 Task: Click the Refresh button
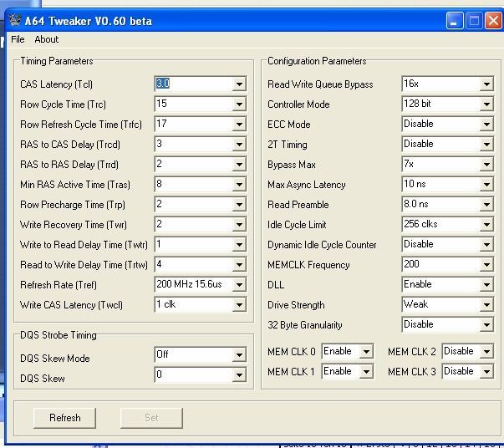pos(64,418)
